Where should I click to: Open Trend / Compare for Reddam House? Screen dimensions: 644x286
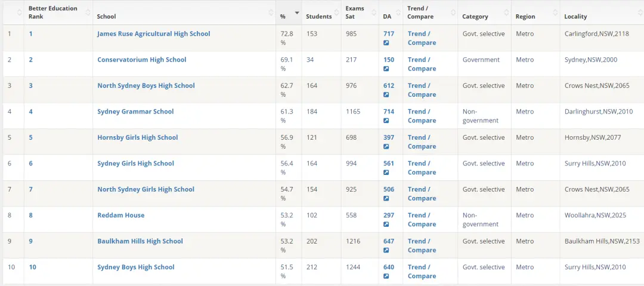[x=422, y=220]
